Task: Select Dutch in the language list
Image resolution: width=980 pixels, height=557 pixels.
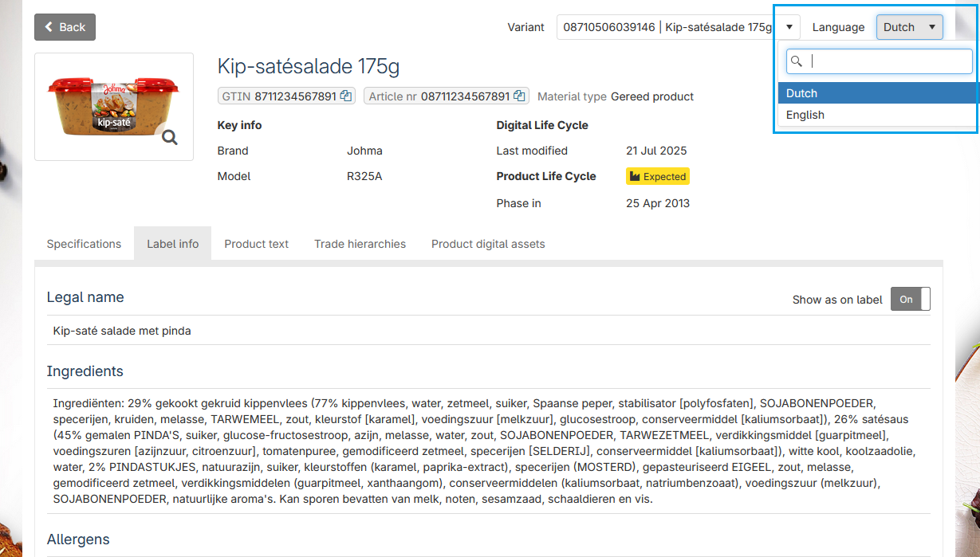Action: [x=878, y=93]
